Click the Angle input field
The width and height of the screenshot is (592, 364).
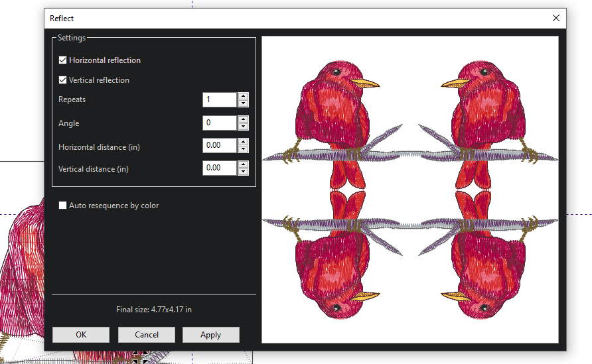click(220, 123)
